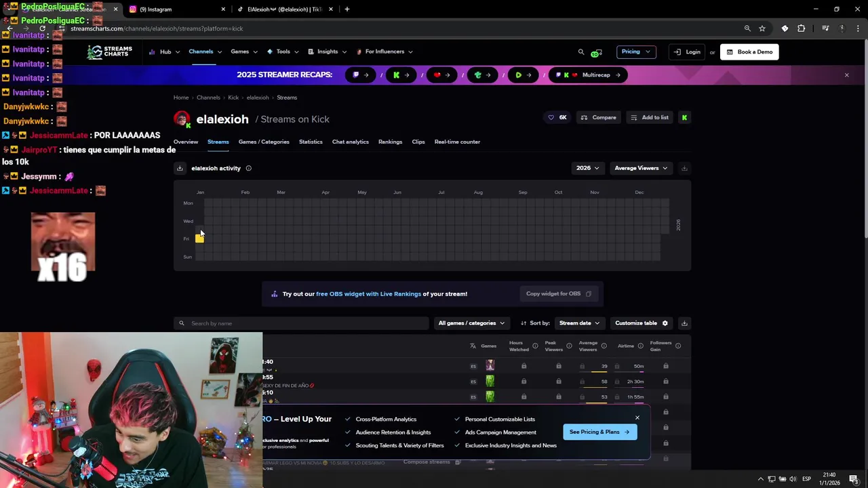Image resolution: width=868 pixels, height=488 pixels.
Task: Click Book a Demo button
Action: 749,52
